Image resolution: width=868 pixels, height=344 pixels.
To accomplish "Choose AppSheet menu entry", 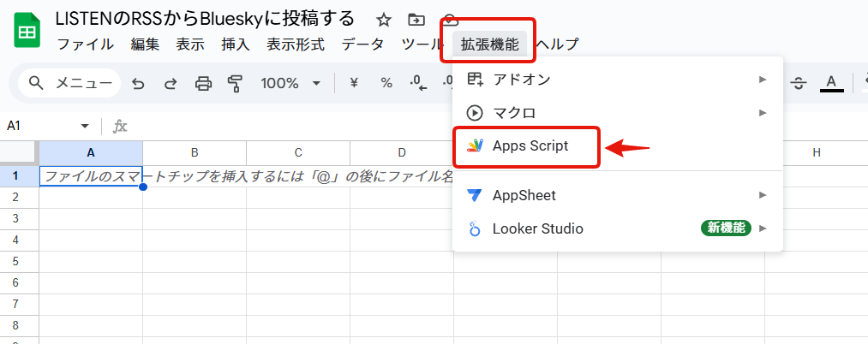I will coord(618,194).
